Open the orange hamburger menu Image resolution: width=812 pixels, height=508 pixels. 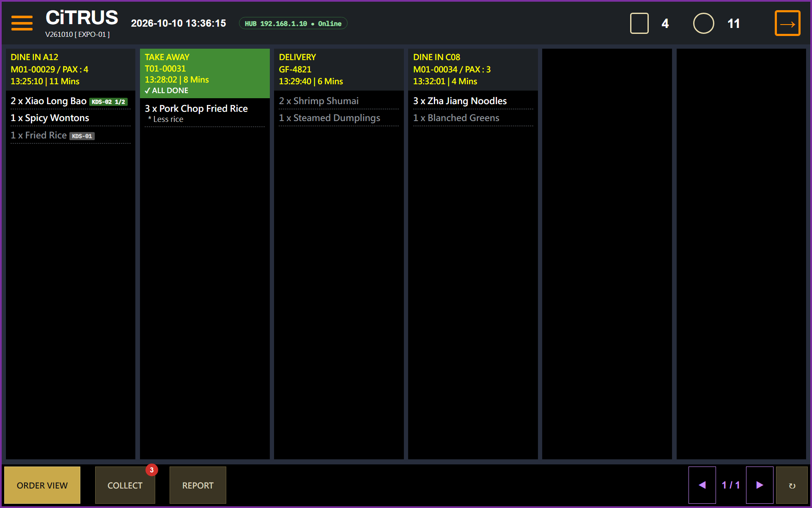coord(22,23)
